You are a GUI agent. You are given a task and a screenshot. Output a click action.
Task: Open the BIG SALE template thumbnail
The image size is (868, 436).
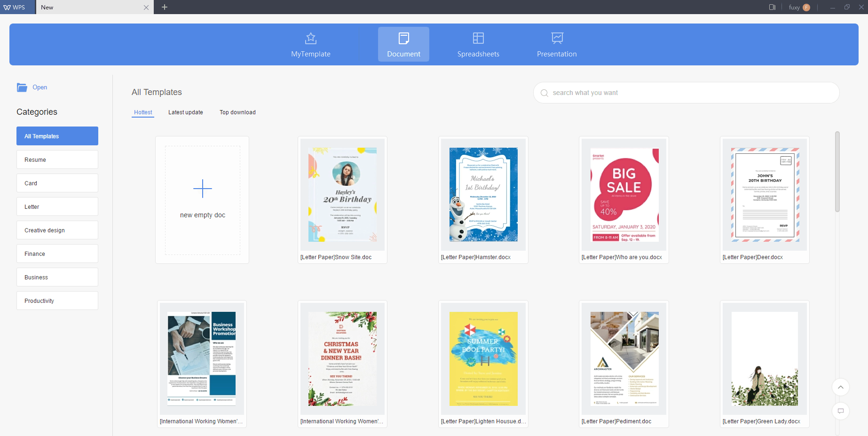tap(624, 195)
